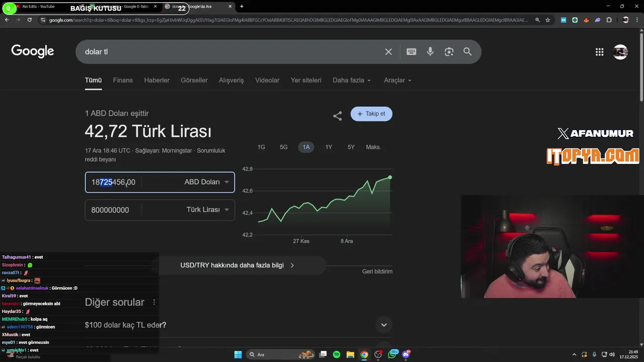
Task: Click the USD/TRY price chart line
Action: point(325,199)
